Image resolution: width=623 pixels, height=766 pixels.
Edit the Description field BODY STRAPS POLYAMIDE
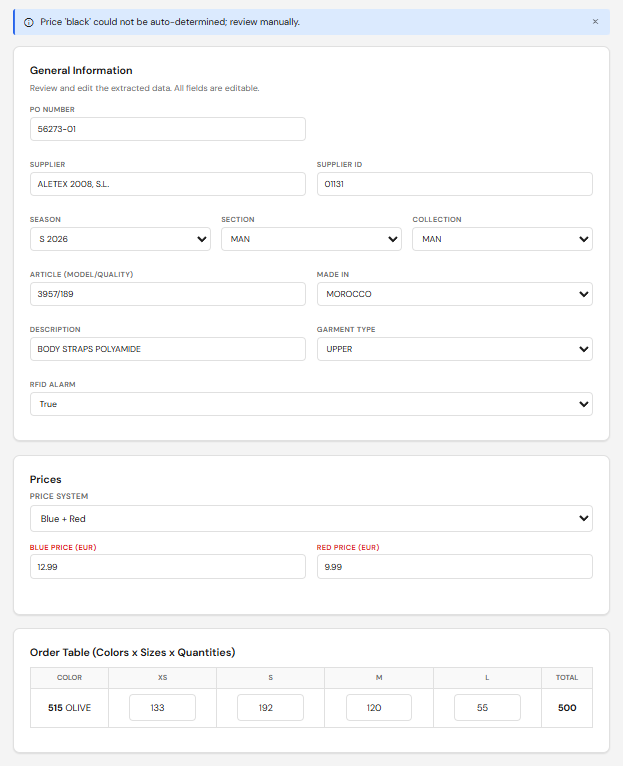pyautogui.click(x=168, y=349)
